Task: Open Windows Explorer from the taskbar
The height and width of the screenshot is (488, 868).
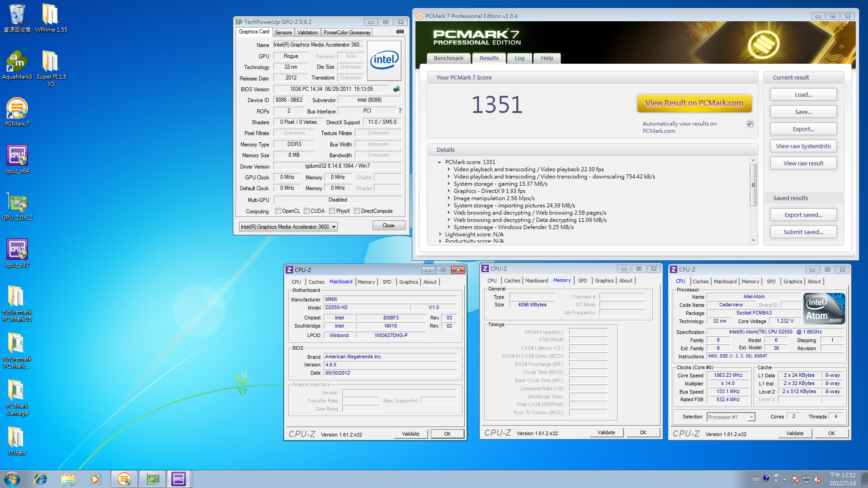Action: pos(68,479)
